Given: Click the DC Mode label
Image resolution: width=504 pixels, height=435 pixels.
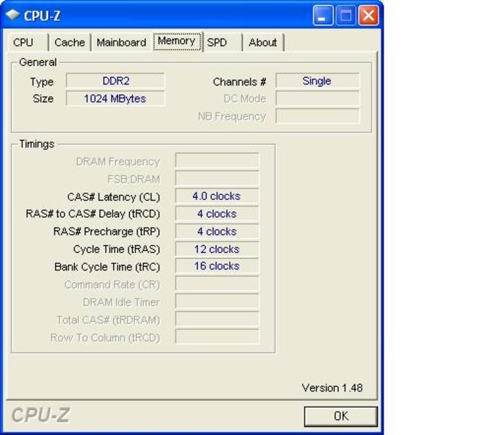Looking at the screenshot, I should click(245, 99).
